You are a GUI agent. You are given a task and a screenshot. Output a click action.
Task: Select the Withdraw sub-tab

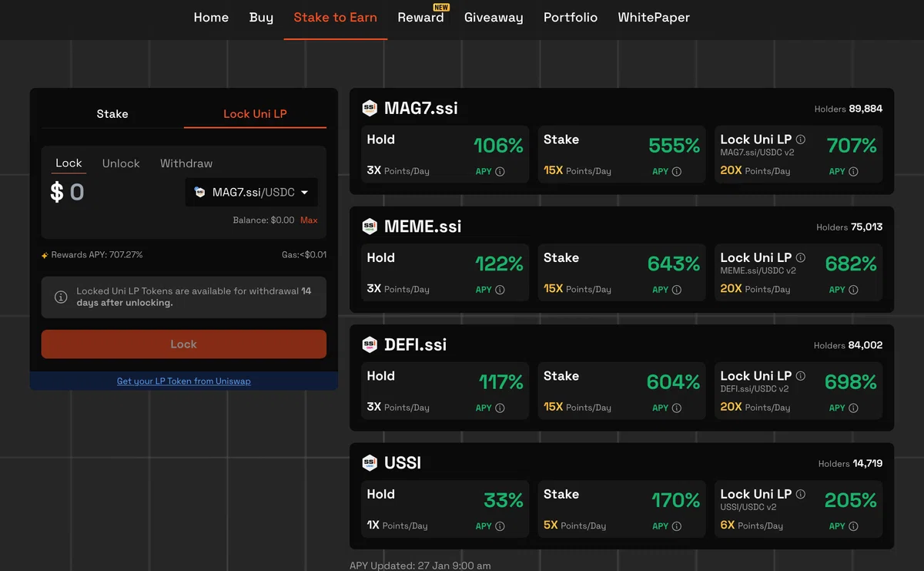pos(186,163)
